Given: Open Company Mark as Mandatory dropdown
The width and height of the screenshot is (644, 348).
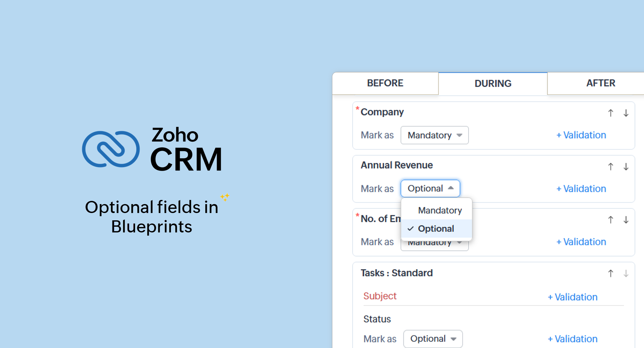Looking at the screenshot, I should [x=434, y=135].
